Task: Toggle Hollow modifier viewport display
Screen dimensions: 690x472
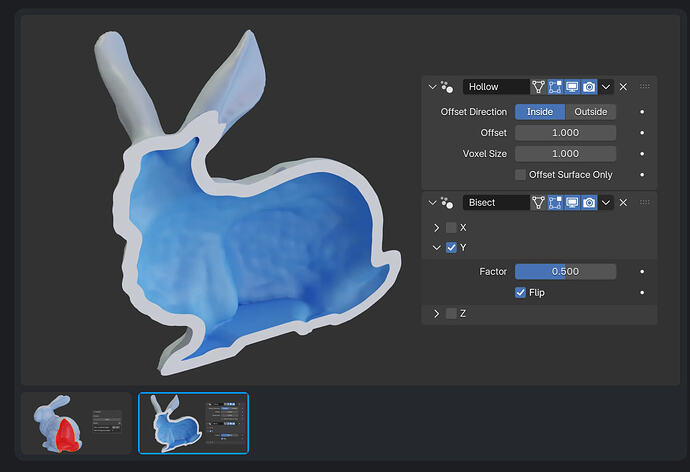Action: pyautogui.click(x=572, y=87)
